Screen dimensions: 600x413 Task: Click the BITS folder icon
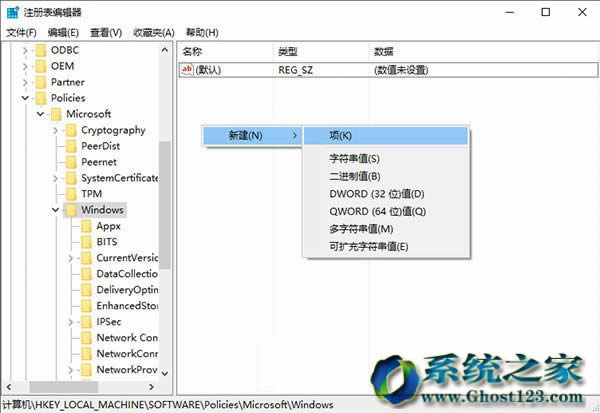tap(85, 242)
